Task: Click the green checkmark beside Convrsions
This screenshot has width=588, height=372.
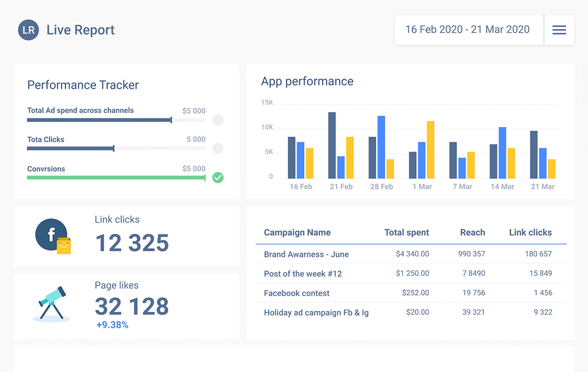Action: click(x=217, y=177)
